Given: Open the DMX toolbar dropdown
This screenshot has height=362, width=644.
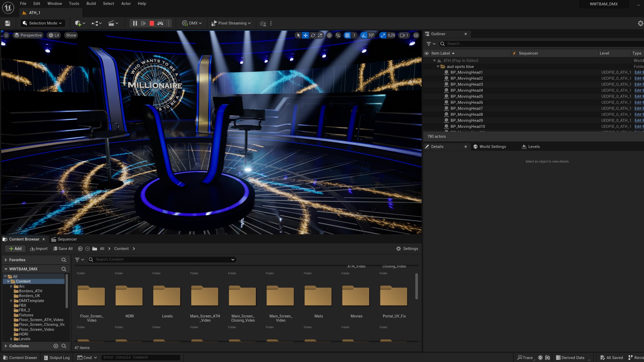Looking at the screenshot, I should 192,23.
